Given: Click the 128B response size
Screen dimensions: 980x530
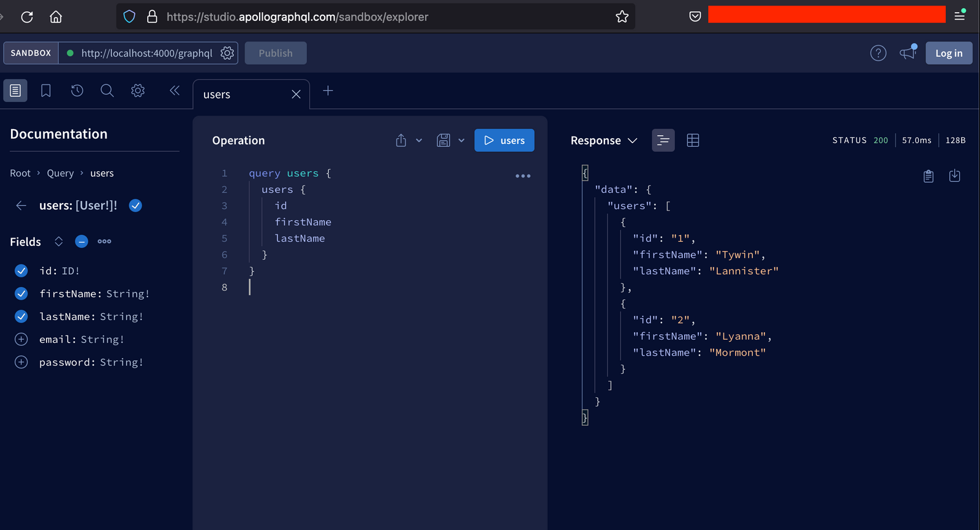Looking at the screenshot, I should click(x=956, y=140).
